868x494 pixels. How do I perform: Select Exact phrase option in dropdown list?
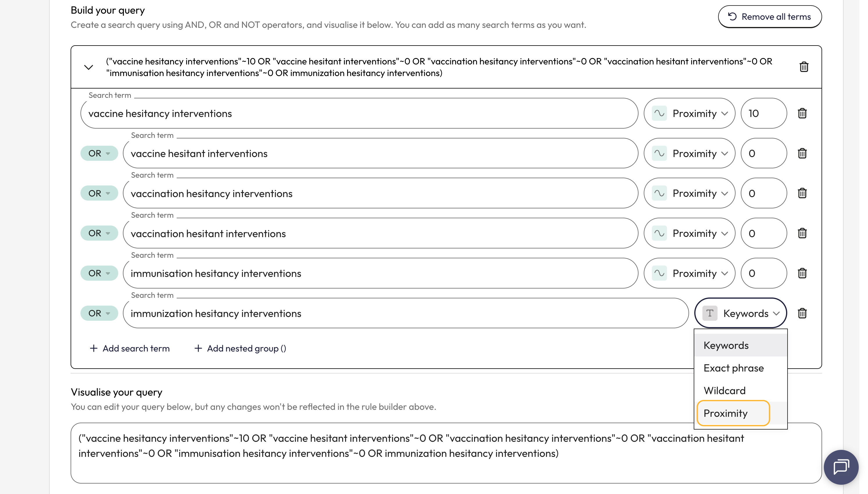point(740,368)
